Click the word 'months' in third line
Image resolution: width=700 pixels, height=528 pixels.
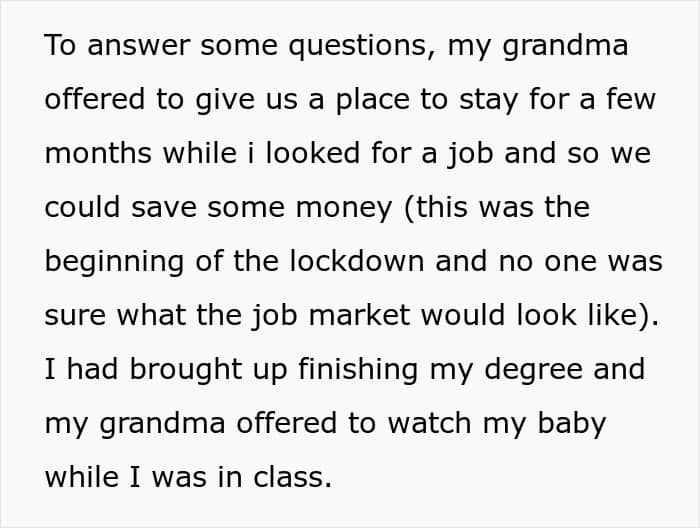[98, 153]
